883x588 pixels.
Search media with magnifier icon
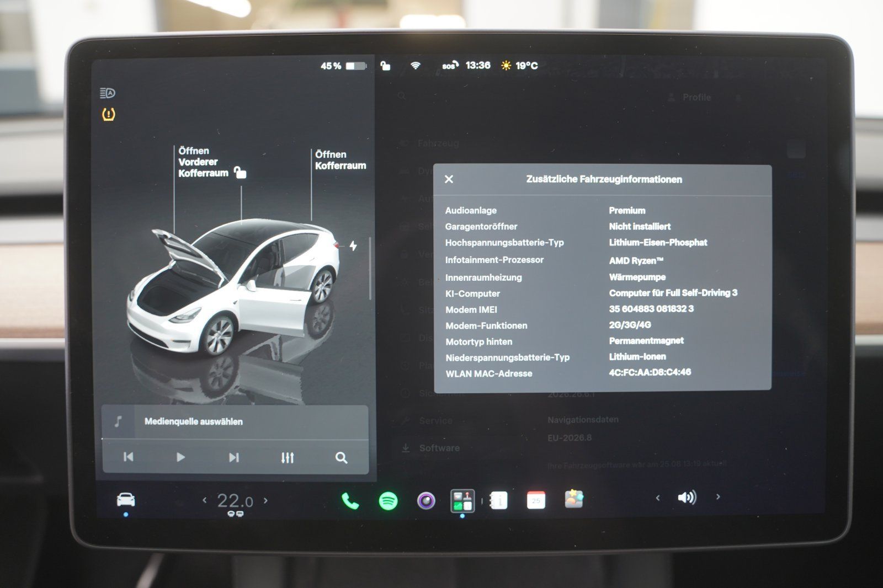(342, 458)
